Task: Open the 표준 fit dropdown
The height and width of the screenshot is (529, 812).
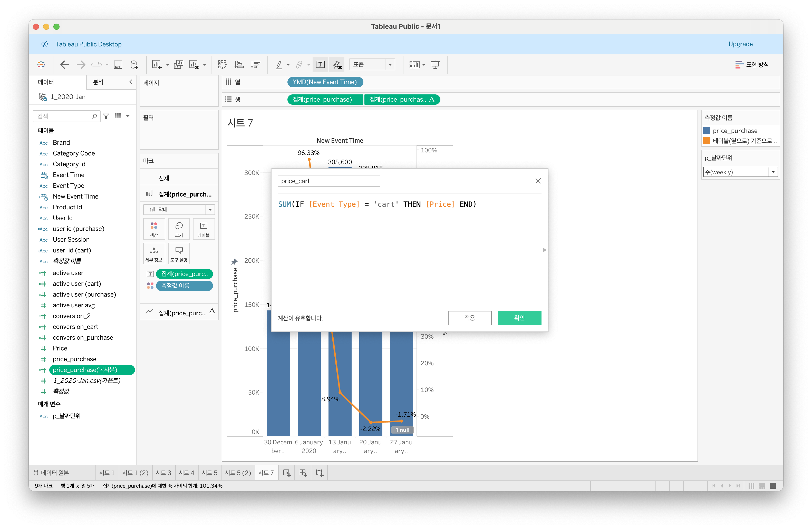Action: click(x=390, y=64)
